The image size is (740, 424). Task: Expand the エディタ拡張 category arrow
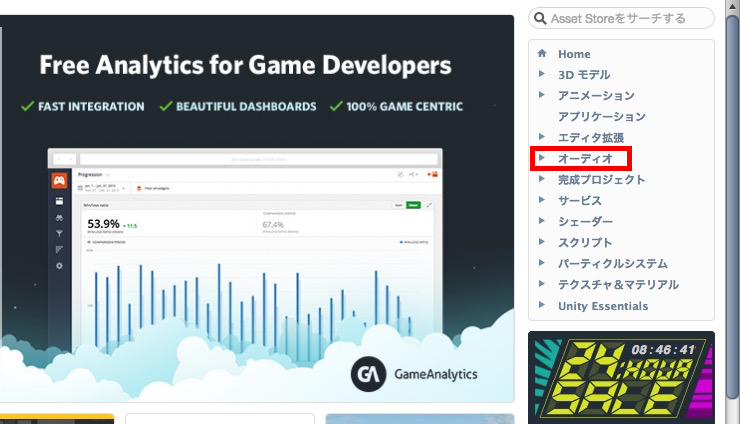(x=542, y=136)
